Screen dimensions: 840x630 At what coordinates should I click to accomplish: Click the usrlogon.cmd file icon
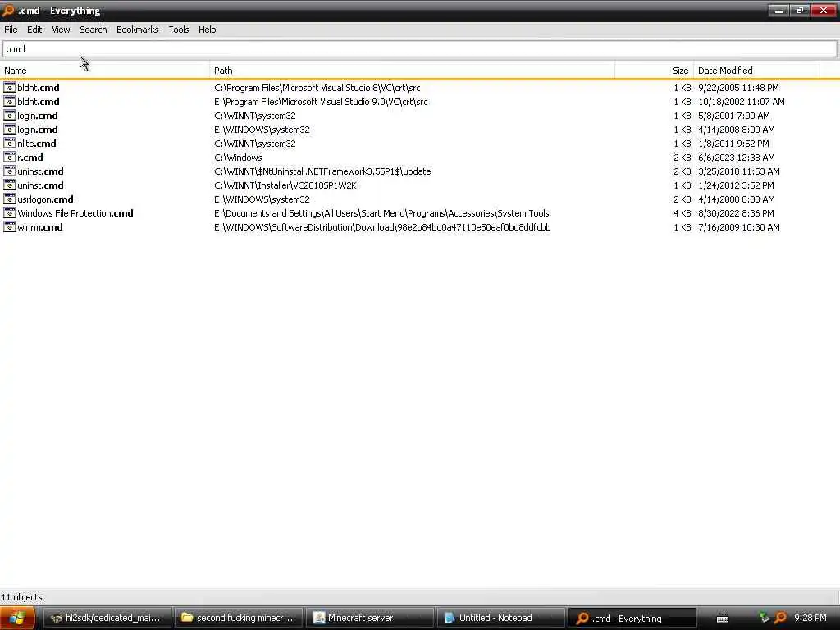point(10,199)
